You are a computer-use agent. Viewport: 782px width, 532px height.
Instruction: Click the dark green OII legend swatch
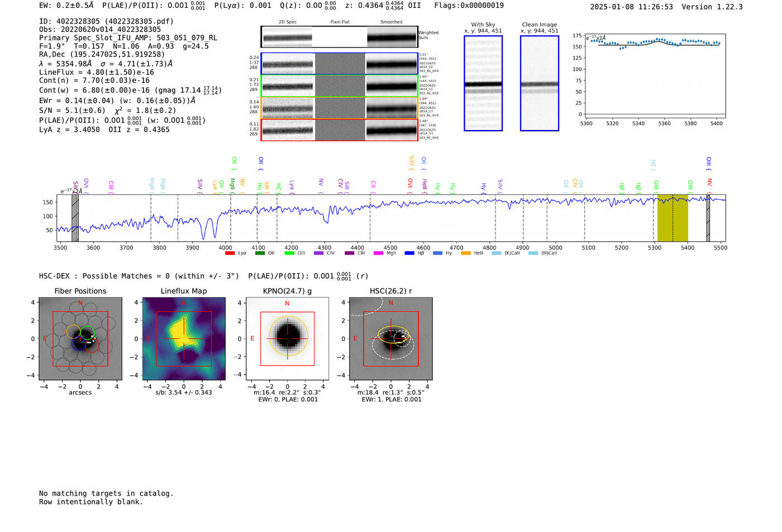pyautogui.click(x=260, y=253)
